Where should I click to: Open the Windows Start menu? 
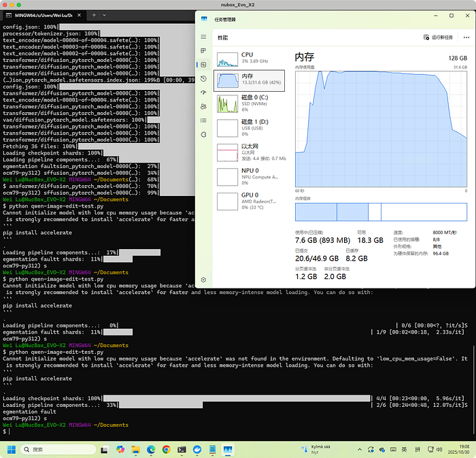coord(10,449)
